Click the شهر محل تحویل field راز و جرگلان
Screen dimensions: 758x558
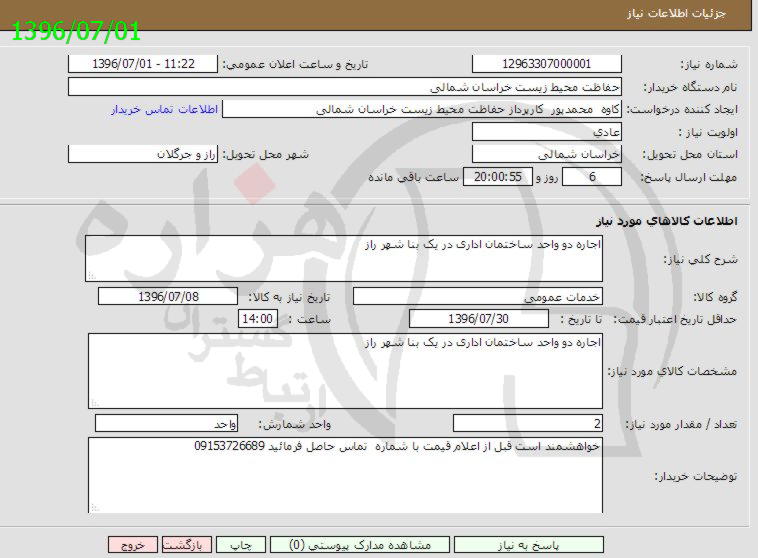[143, 154]
